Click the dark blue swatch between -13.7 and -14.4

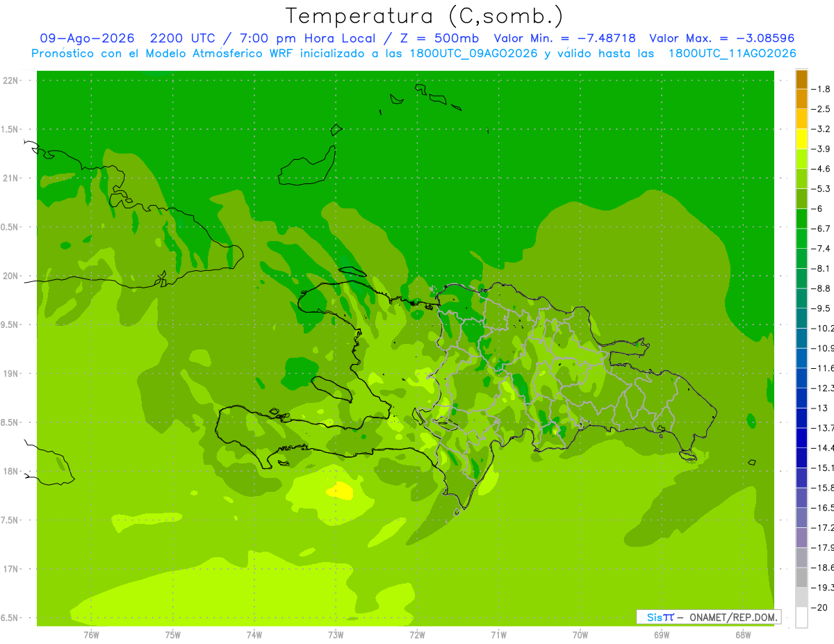click(801, 438)
